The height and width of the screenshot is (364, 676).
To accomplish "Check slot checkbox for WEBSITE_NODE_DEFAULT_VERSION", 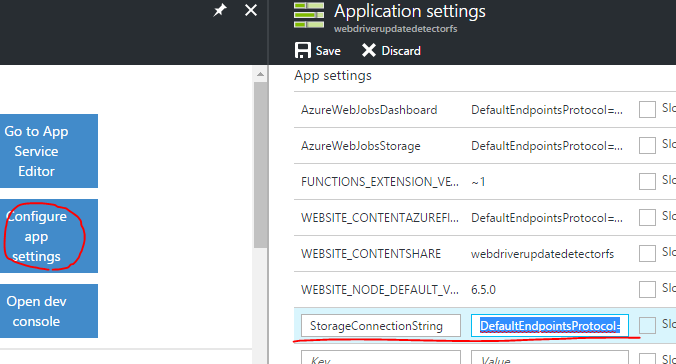I will click(x=647, y=289).
